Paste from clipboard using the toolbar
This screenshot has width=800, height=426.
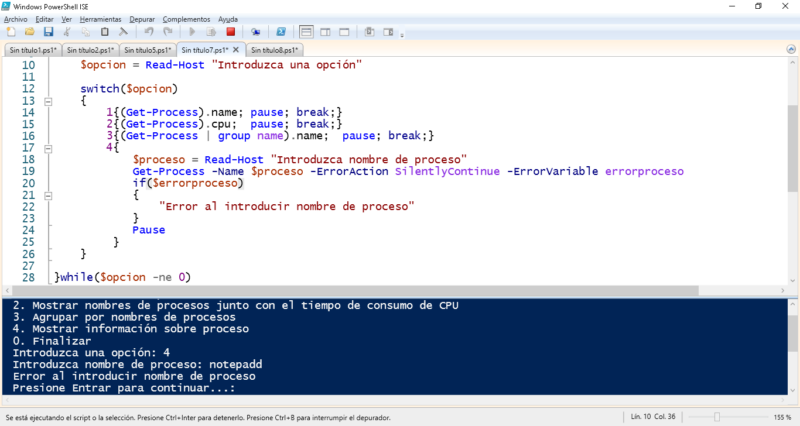click(x=105, y=32)
